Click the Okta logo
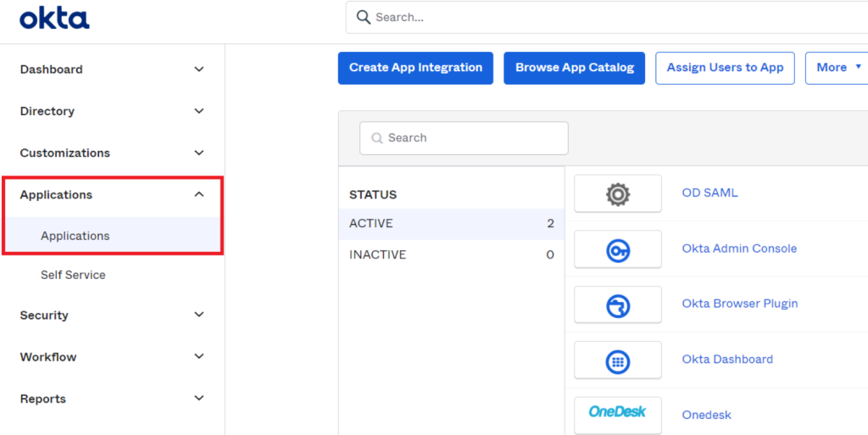 point(54,19)
